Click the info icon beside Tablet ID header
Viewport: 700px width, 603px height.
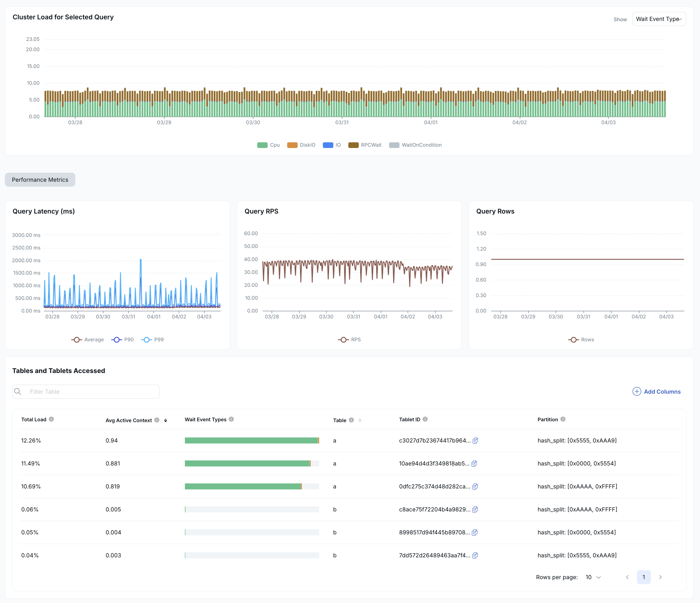[425, 419]
